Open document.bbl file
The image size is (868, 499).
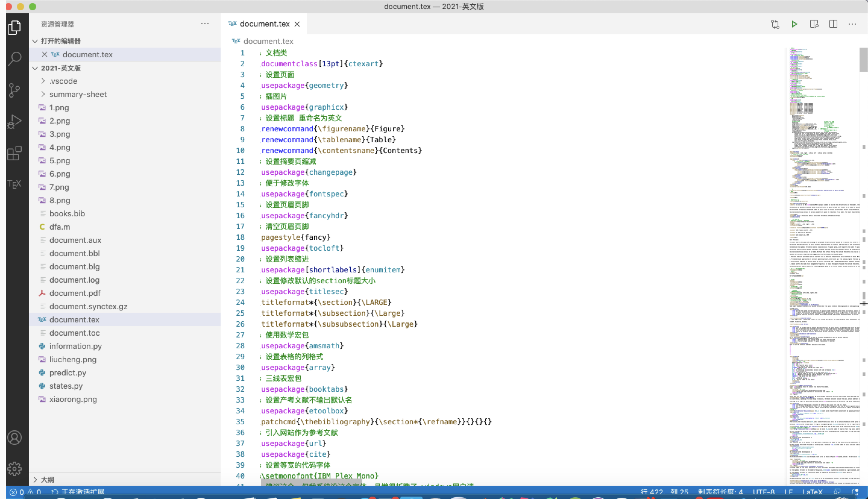125,253
